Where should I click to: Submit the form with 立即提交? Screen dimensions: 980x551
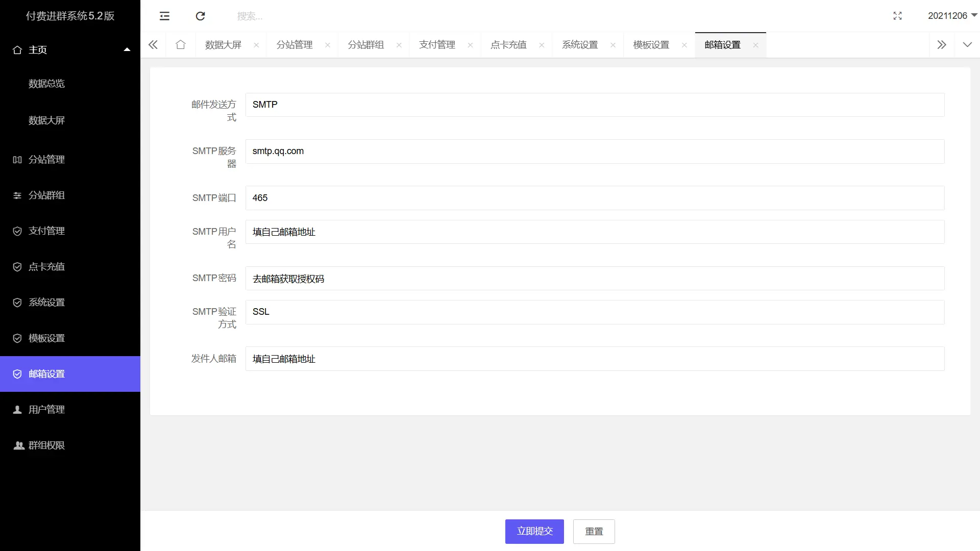[534, 531]
